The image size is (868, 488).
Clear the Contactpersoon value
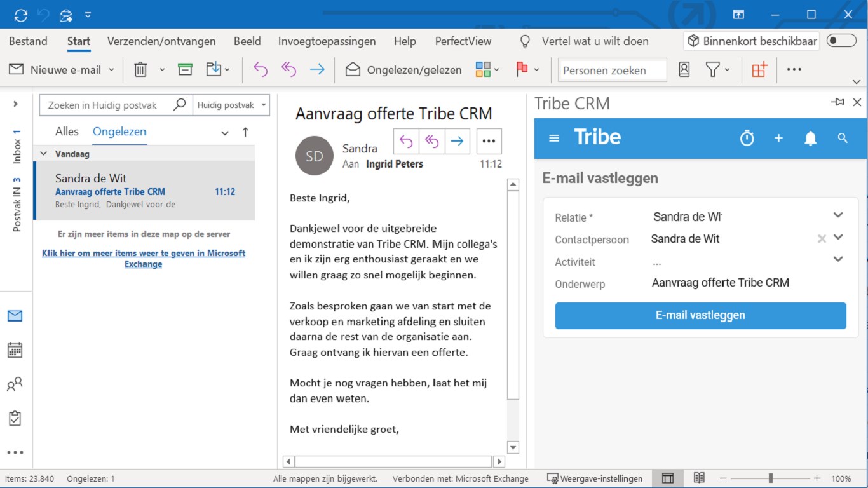[822, 239]
